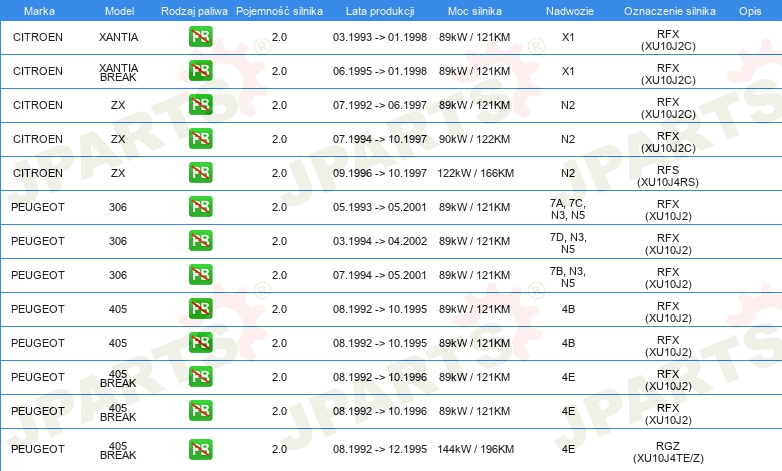Screen dimensions: 782x471
Task: Click the "X1" body cell in the 03.1993 row
Action: click(568, 37)
